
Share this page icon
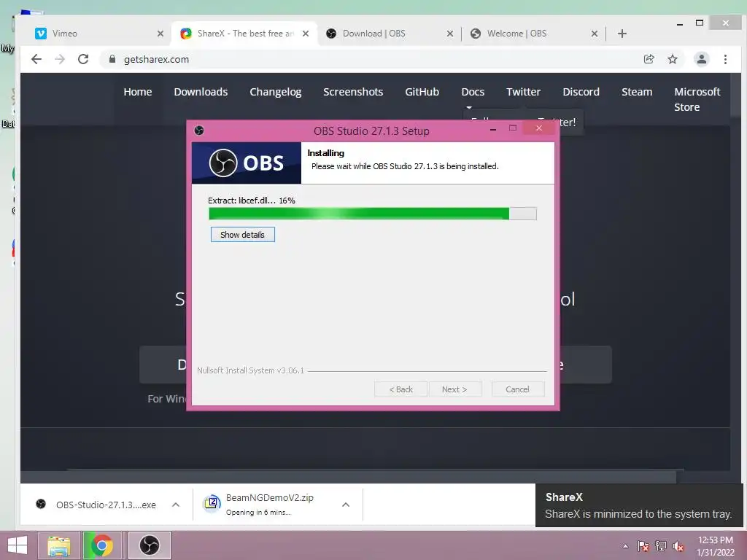(x=649, y=59)
